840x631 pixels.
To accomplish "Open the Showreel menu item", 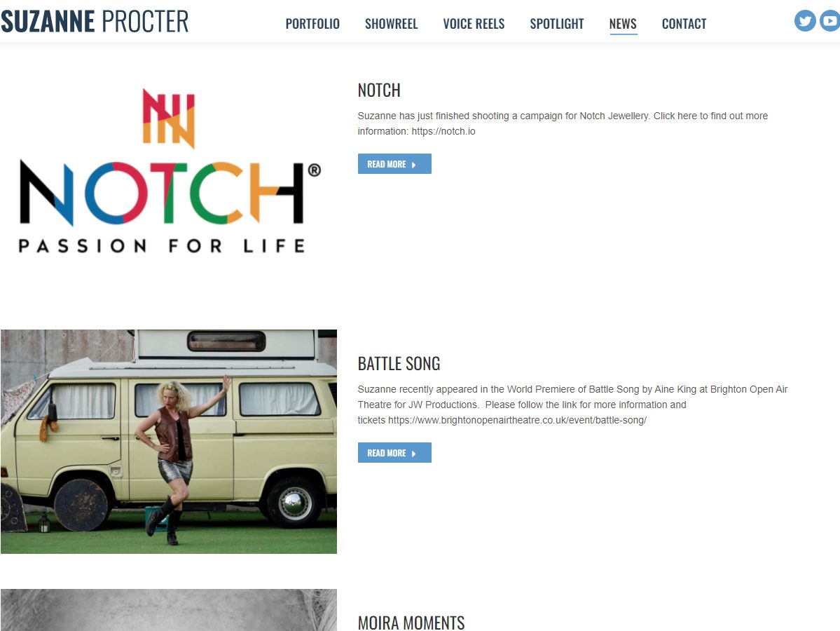I will pyautogui.click(x=391, y=24).
